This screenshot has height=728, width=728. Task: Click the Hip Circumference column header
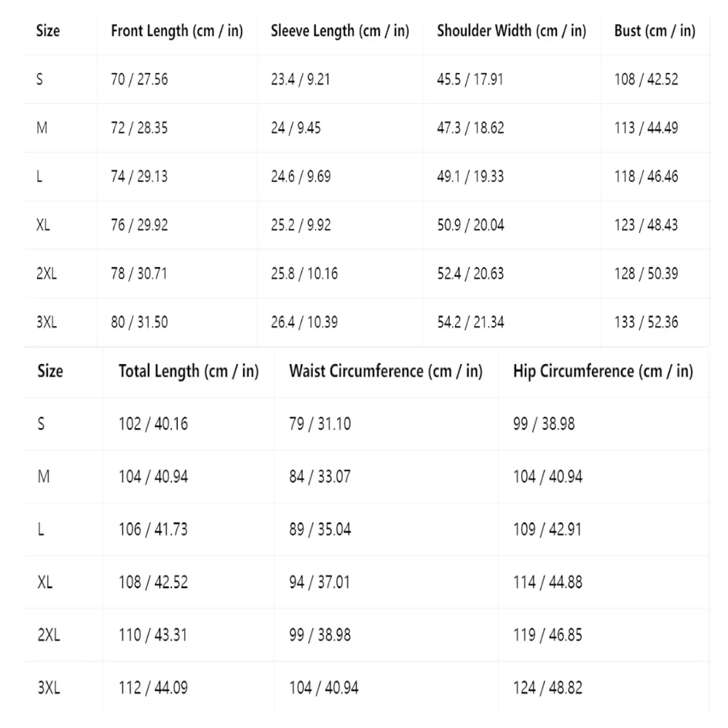click(x=603, y=371)
